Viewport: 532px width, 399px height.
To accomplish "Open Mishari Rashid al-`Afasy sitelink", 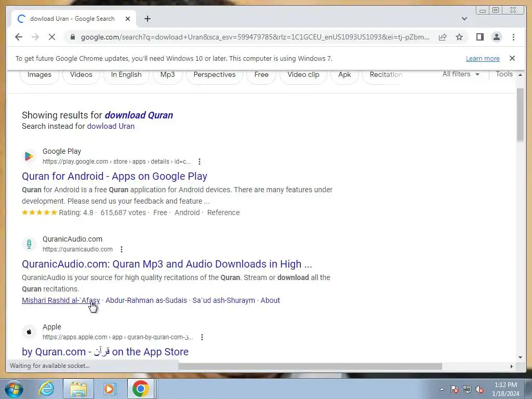I will pyautogui.click(x=61, y=300).
